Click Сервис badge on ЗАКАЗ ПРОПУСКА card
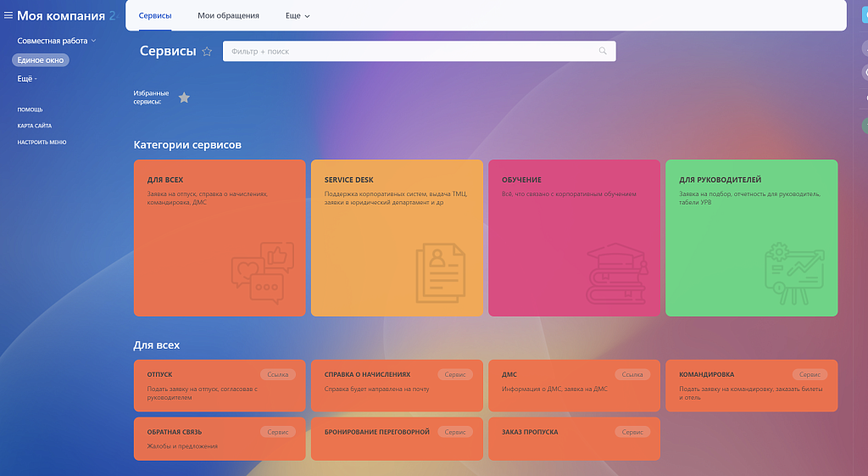 pos(632,432)
